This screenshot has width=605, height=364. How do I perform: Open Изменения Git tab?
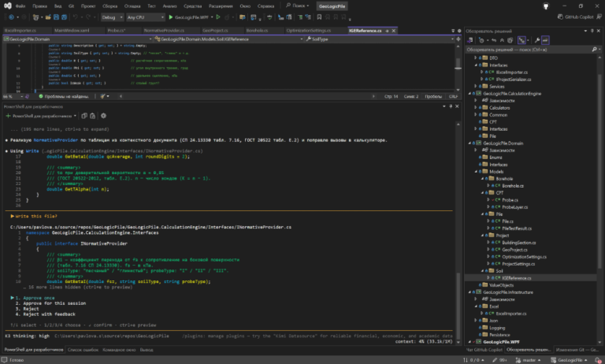(x=577, y=350)
